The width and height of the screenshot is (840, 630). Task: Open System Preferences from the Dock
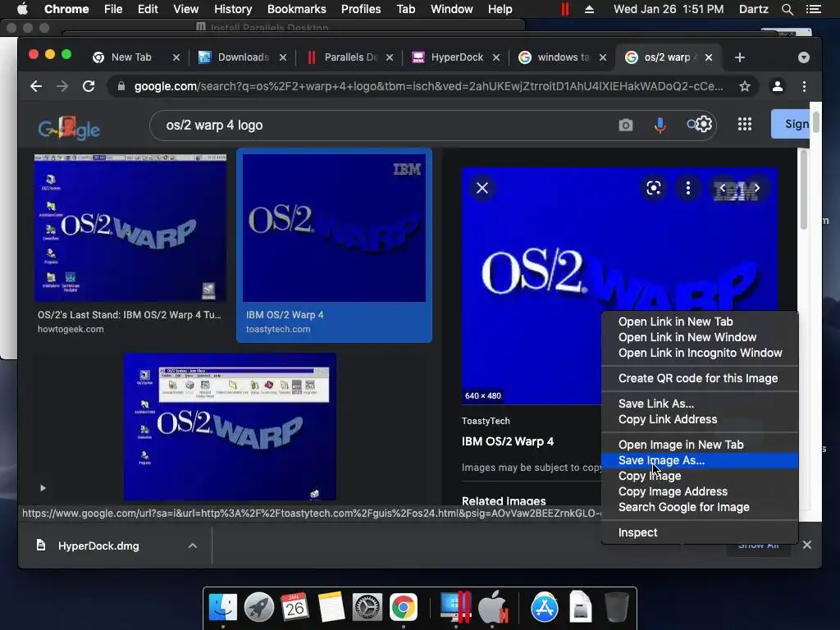point(367,607)
